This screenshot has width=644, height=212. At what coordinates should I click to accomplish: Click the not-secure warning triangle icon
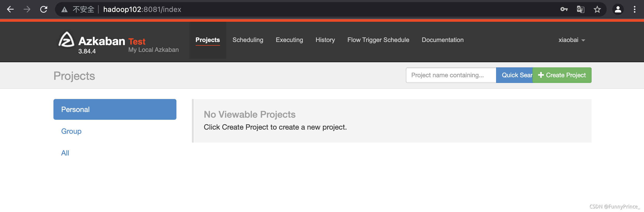point(64,10)
